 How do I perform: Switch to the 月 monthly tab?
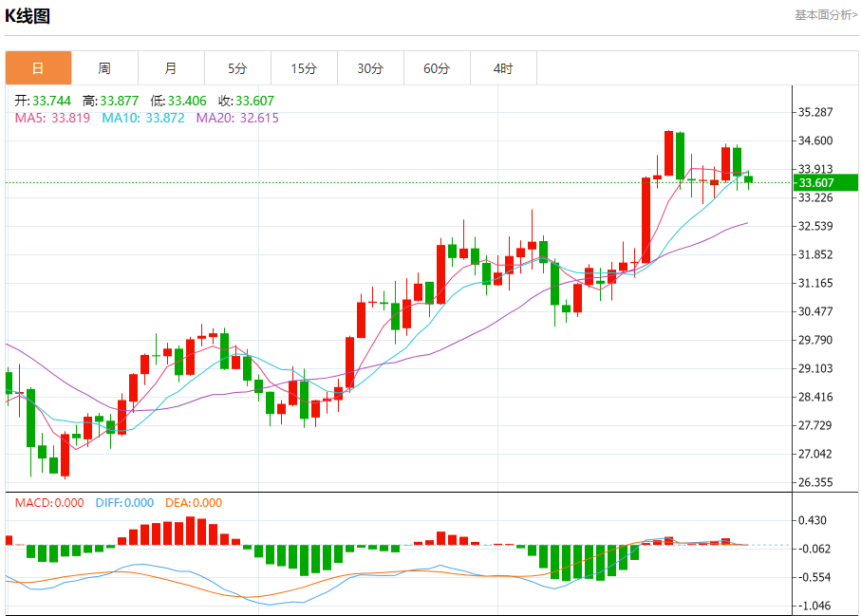coord(171,68)
